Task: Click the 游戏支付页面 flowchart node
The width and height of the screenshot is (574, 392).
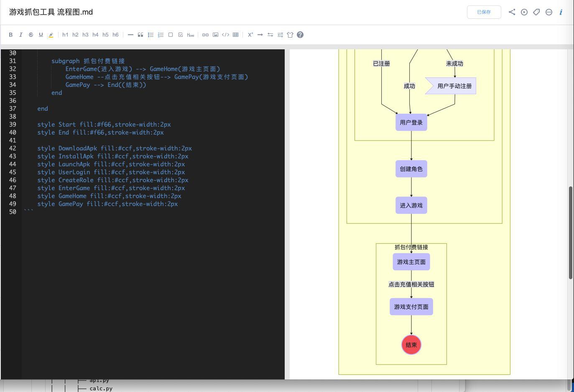Action: coord(411,307)
